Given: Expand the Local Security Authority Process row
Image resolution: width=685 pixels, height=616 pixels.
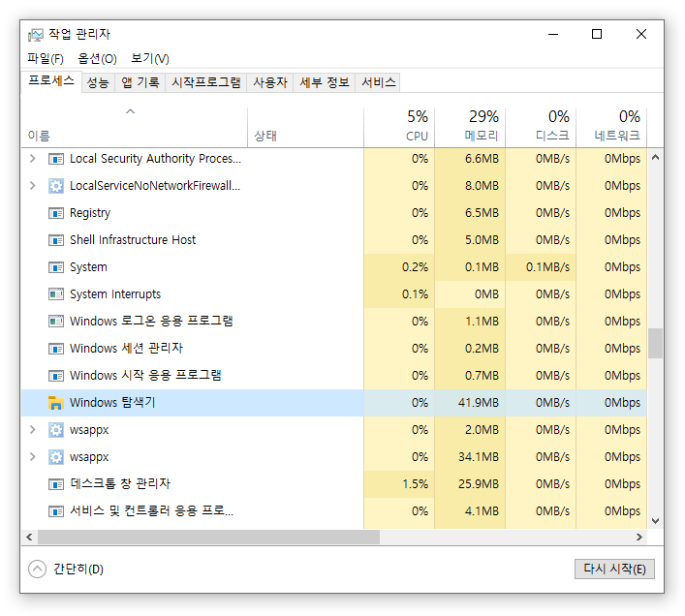Looking at the screenshot, I should click(x=32, y=159).
